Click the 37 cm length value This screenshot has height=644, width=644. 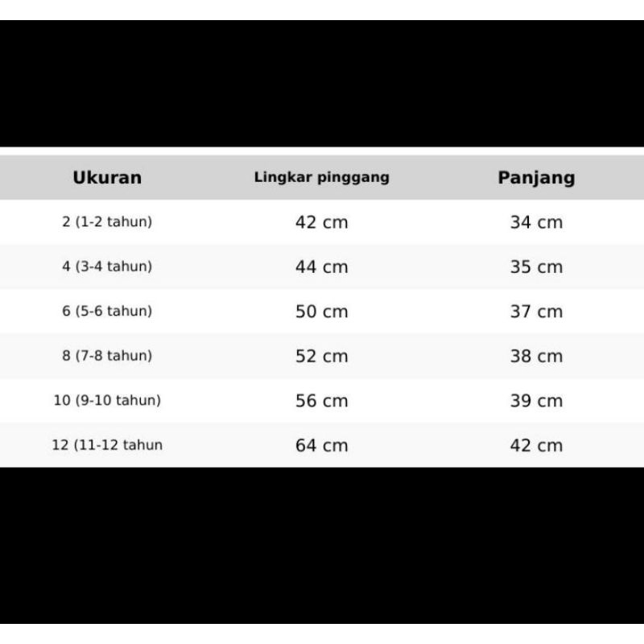536,312
